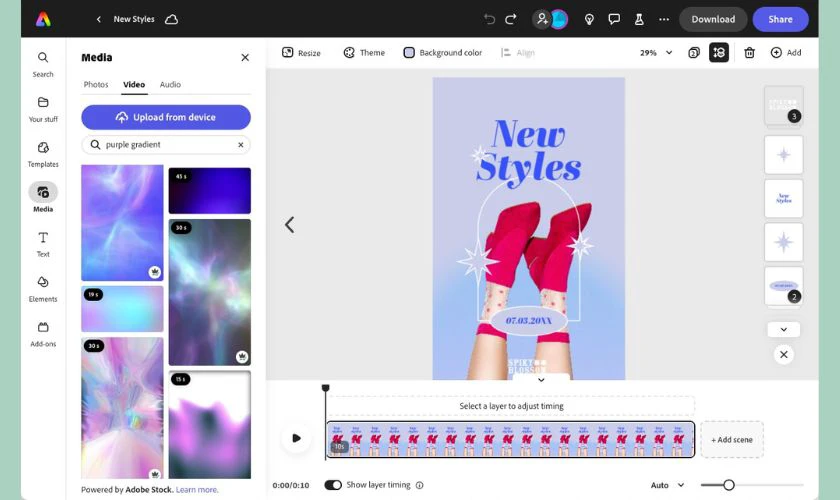Collapse timeline with chevron below canvas
This screenshot has height=500, width=840.
point(541,379)
